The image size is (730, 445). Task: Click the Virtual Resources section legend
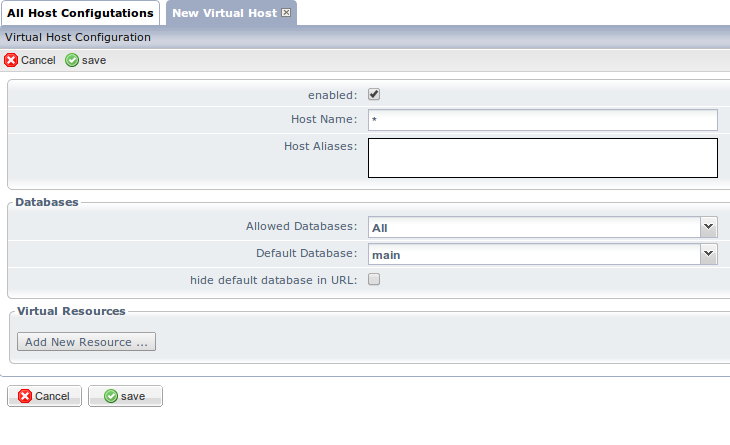(x=71, y=311)
